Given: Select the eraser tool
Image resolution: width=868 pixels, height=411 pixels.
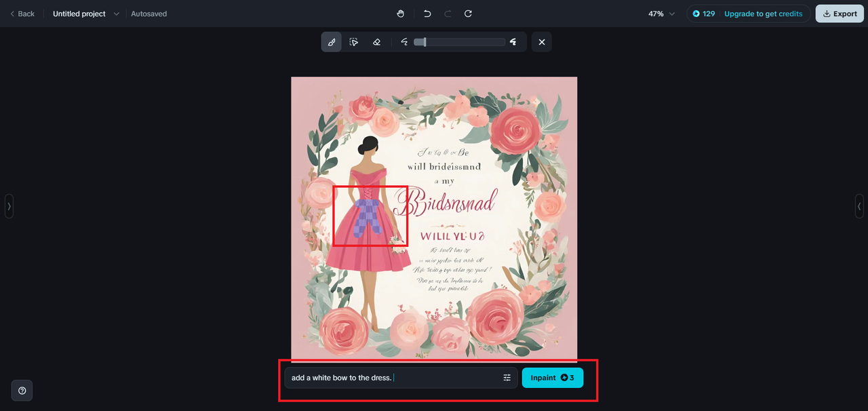Looking at the screenshot, I should click(x=376, y=42).
